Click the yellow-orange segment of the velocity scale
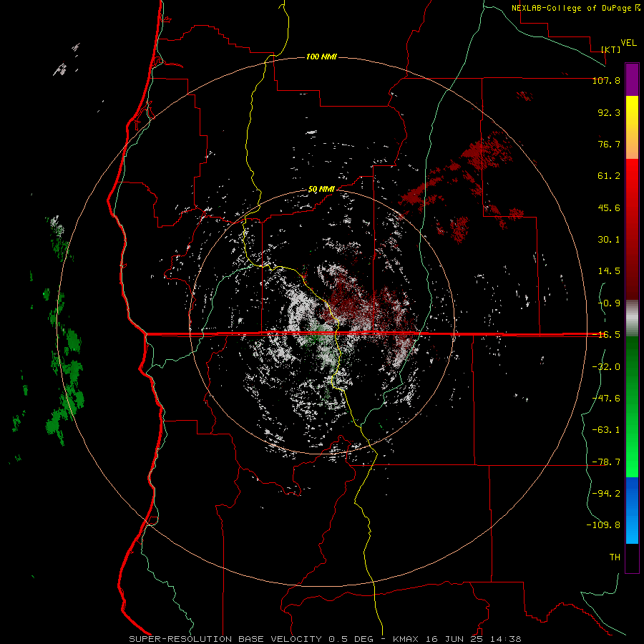Viewport: 644px width, 644px height. pos(632,127)
